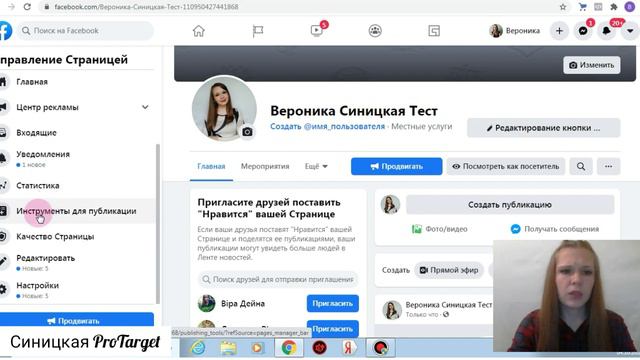Click the Facebook logo
The width and height of the screenshot is (640, 360).
[x=5, y=31]
